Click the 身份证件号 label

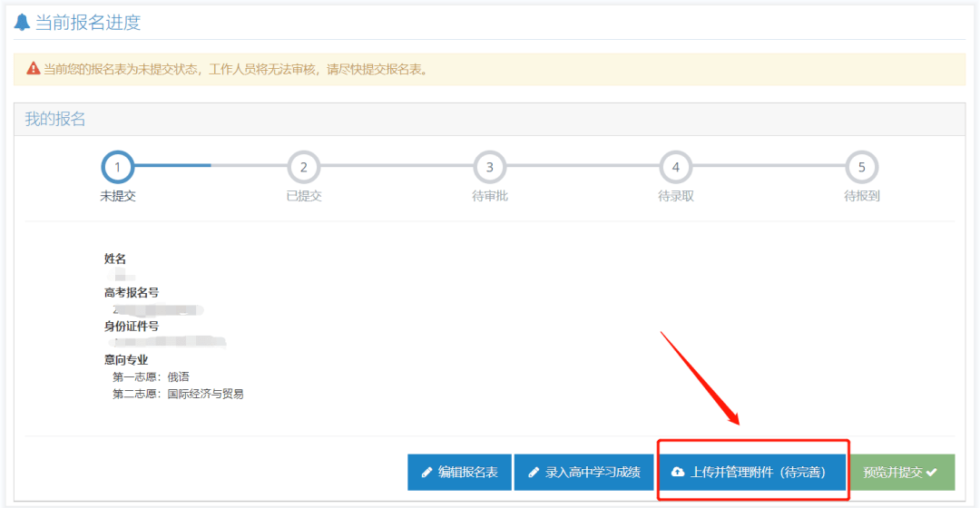[132, 326]
